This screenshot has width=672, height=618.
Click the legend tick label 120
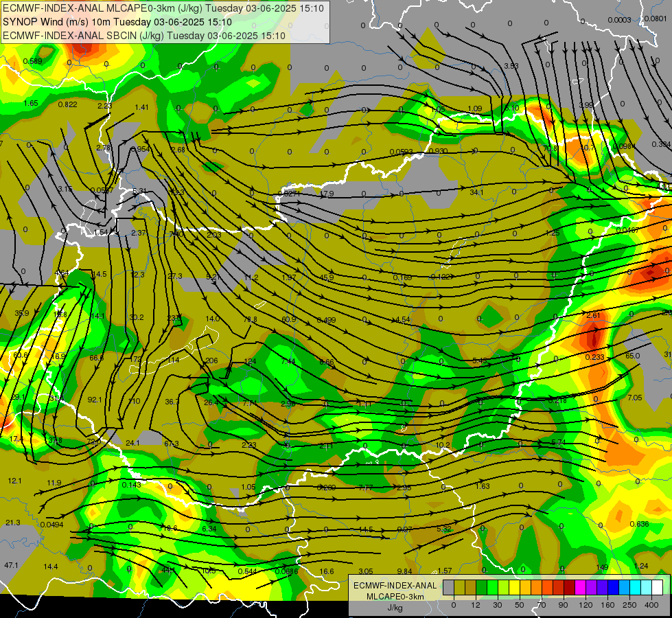586,605
